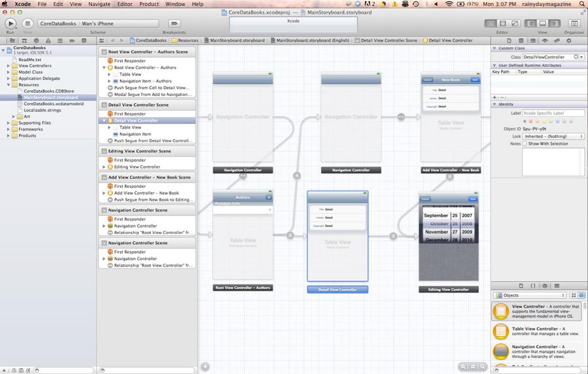Viewport: 588px width, 374px height.
Task: Expand the View Controllers folder
Action: (8, 65)
